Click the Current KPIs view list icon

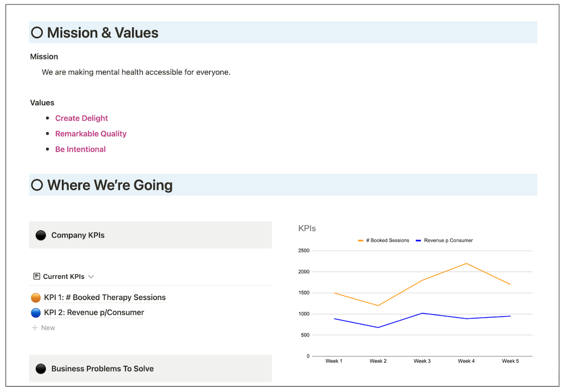[36, 276]
